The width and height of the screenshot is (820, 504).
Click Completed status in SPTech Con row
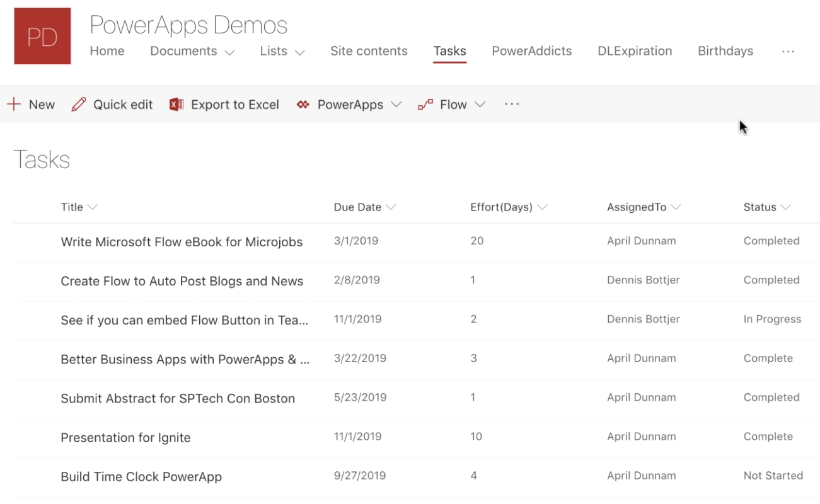point(771,397)
